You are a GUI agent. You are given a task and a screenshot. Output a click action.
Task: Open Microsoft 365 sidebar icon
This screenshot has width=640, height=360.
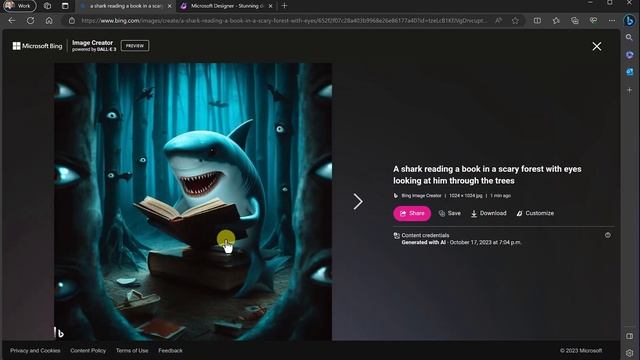(x=629, y=55)
